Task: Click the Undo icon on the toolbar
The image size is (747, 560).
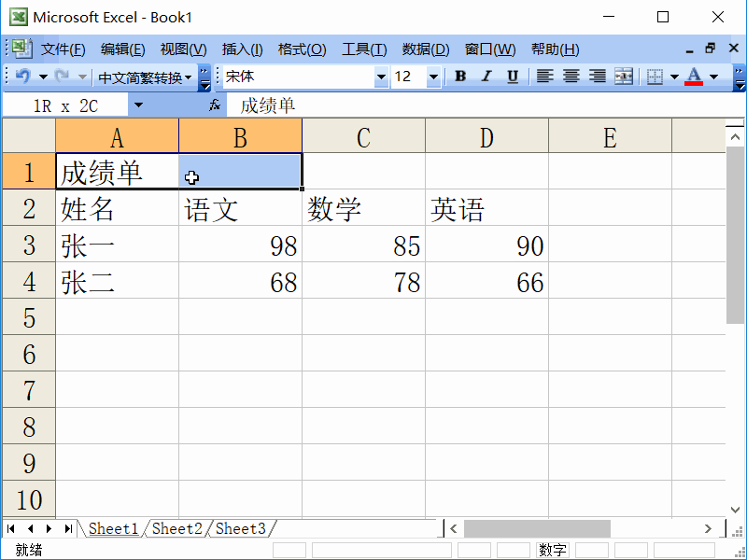Action: 23,77
